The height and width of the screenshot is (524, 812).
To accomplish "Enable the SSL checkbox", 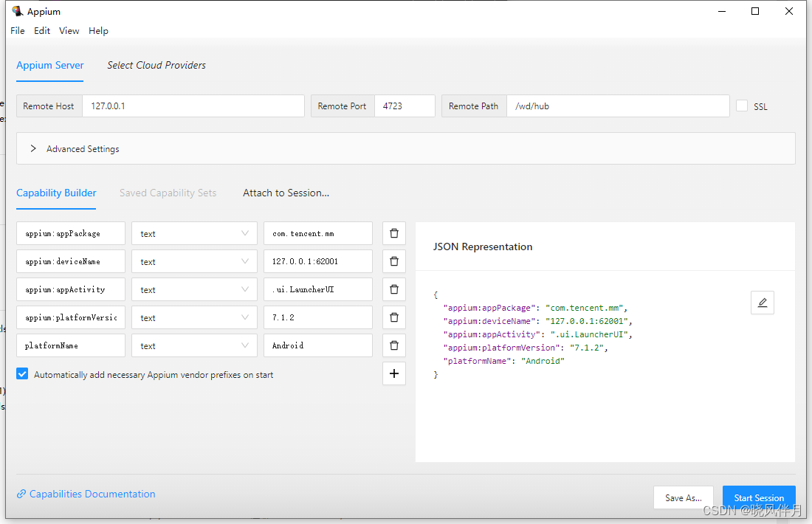I will [742, 106].
